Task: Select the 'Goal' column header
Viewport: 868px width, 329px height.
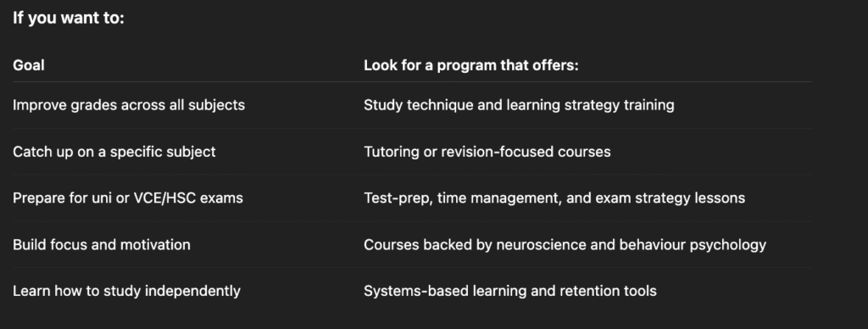Action: pyautogui.click(x=28, y=65)
